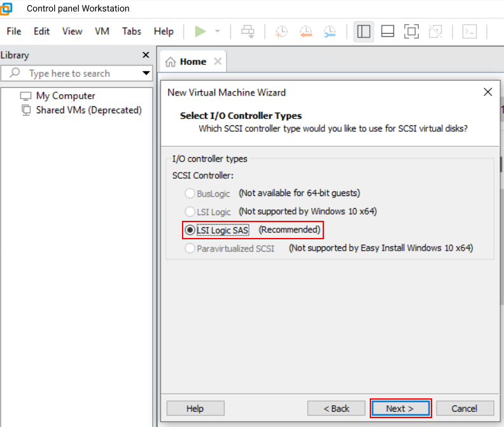Click the green Power On play icon
This screenshot has height=427, width=504.
[x=200, y=31]
